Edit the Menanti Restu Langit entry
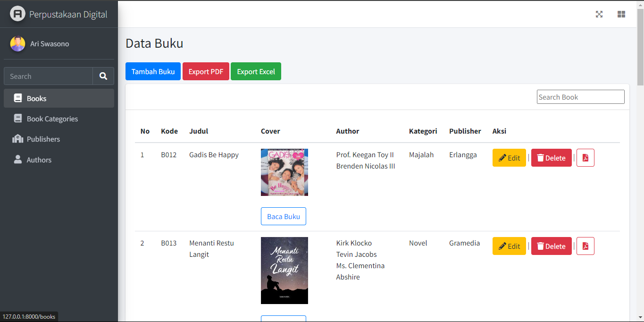The width and height of the screenshot is (644, 322). point(509,246)
